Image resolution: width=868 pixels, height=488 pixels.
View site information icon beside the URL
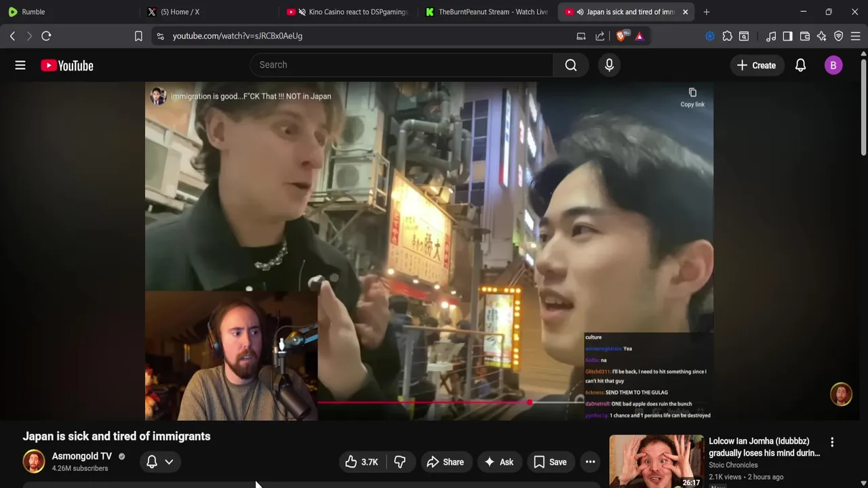click(160, 36)
